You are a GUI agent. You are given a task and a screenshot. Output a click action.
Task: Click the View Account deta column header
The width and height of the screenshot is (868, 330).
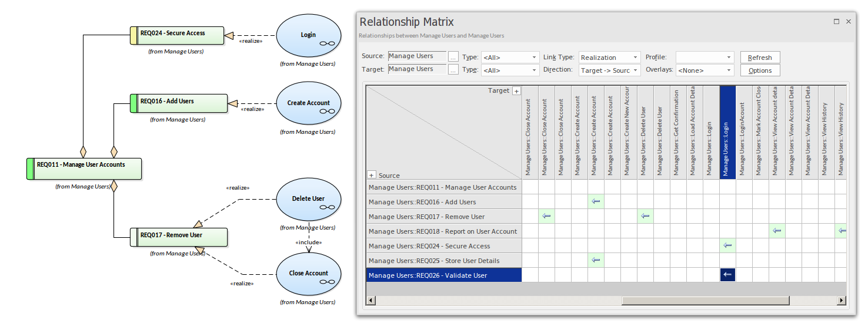(777, 132)
